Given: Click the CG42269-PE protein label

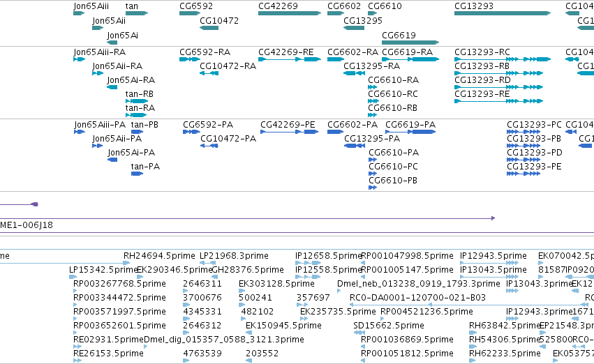Looking at the screenshot, I should tap(288, 125).
